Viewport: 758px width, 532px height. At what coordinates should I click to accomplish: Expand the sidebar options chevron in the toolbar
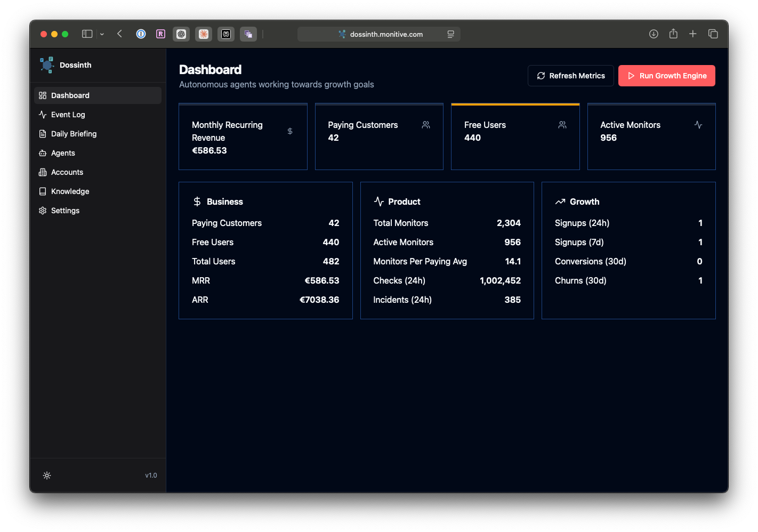(x=101, y=34)
